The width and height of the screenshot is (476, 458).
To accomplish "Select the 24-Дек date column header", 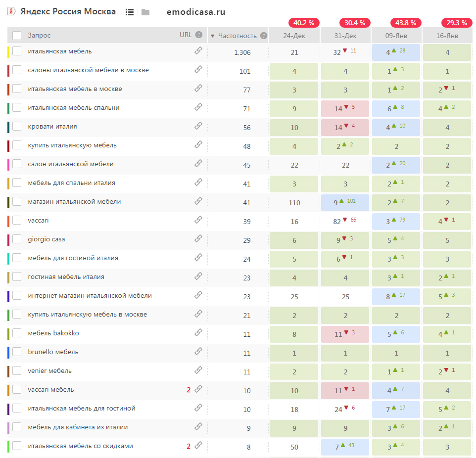I will click(294, 36).
